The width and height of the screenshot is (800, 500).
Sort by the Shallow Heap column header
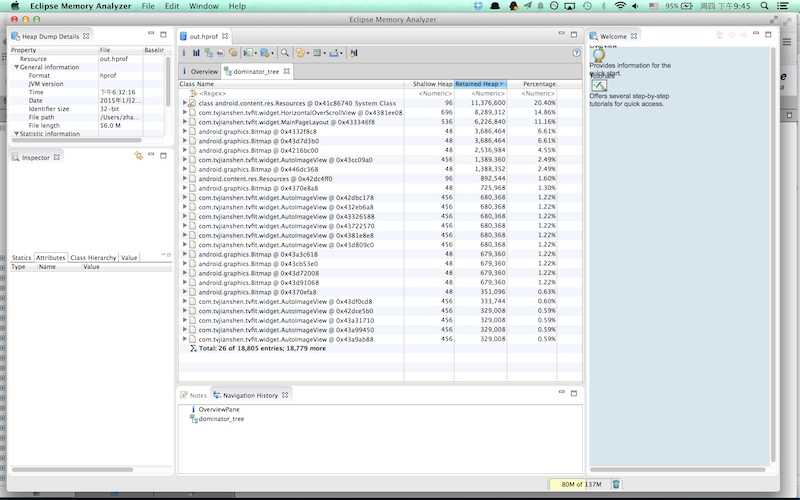click(x=429, y=84)
